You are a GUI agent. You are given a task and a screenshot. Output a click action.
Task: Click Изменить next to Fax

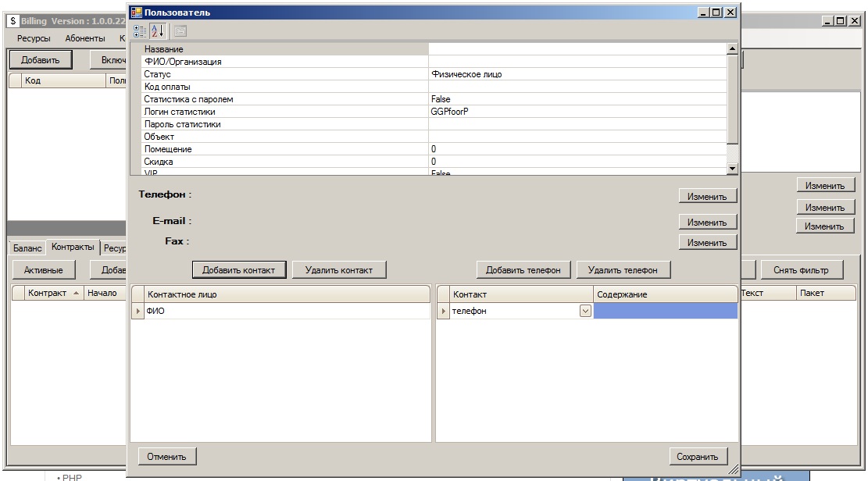(x=707, y=242)
